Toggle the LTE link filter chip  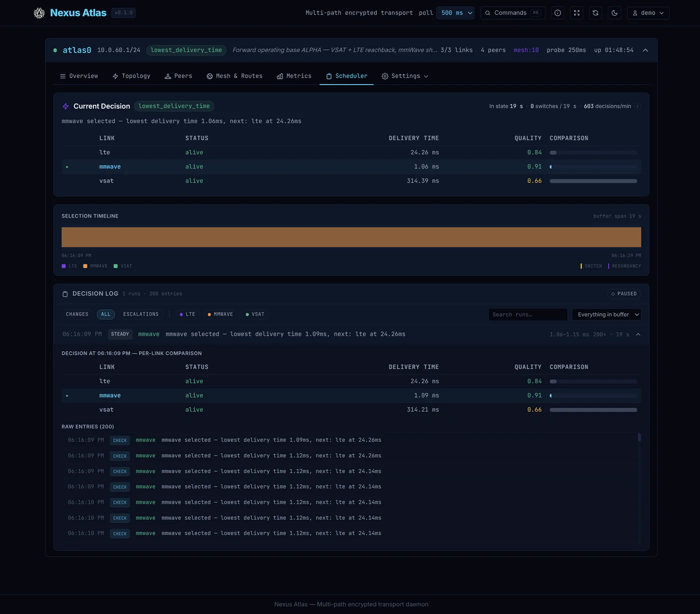(x=187, y=314)
